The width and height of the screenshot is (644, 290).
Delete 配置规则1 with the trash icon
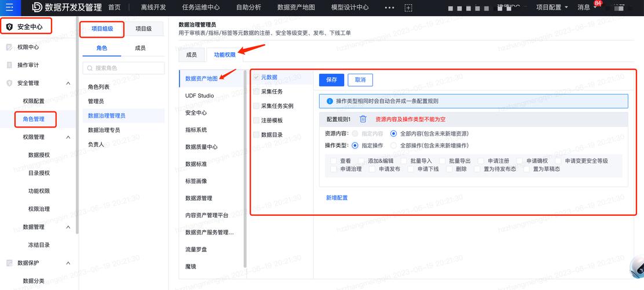coord(363,119)
